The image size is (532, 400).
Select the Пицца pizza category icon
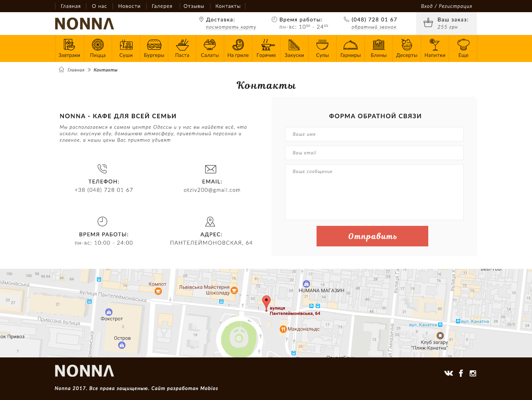click(x=98, y=45)
